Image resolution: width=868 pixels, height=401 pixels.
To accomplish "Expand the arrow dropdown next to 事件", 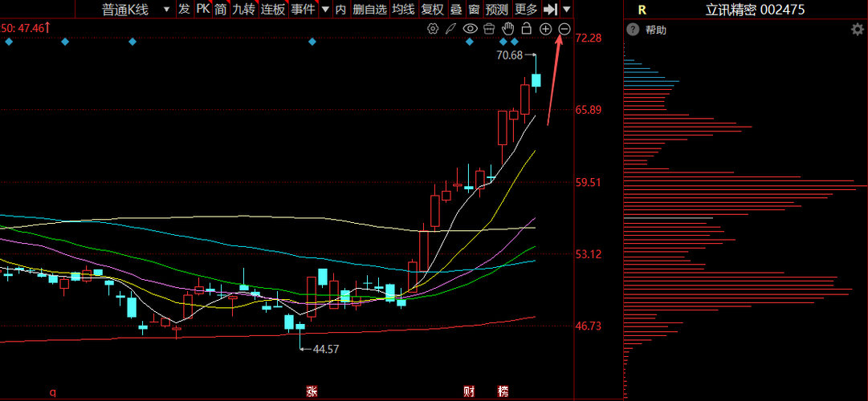I will coord(325,10).
